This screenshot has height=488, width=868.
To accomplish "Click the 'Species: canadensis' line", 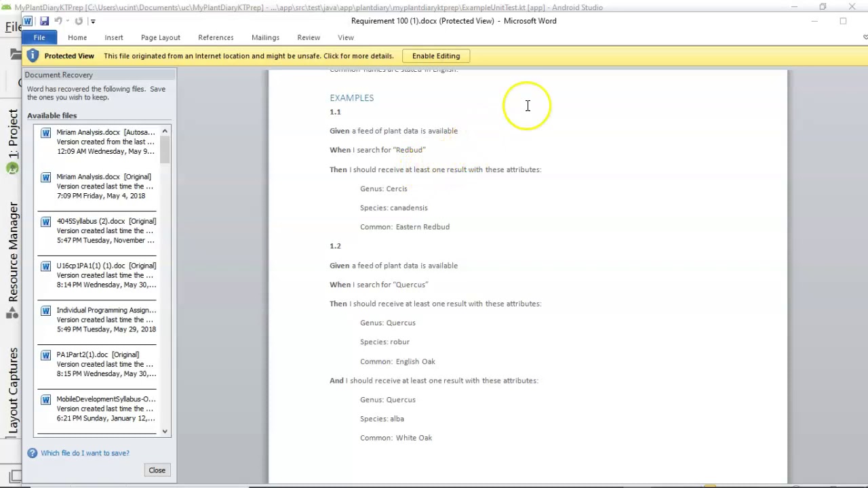I will (x=394, y=207).
